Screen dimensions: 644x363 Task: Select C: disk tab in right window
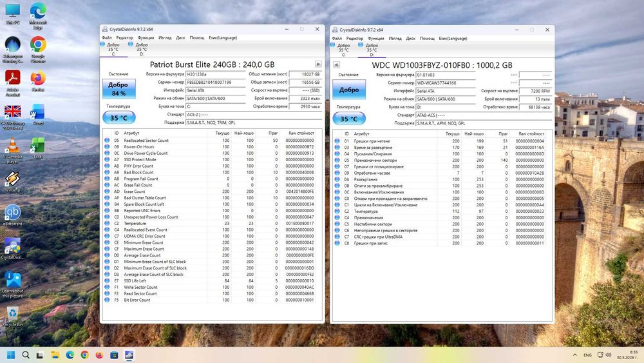point(343,50)
